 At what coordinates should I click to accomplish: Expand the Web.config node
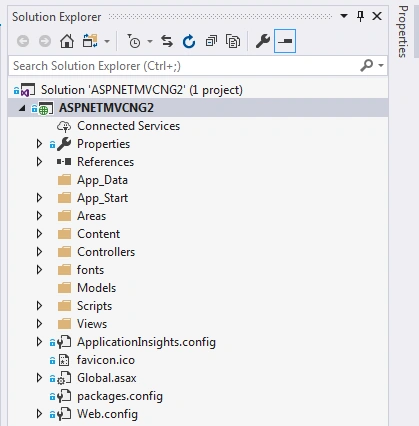39,414
